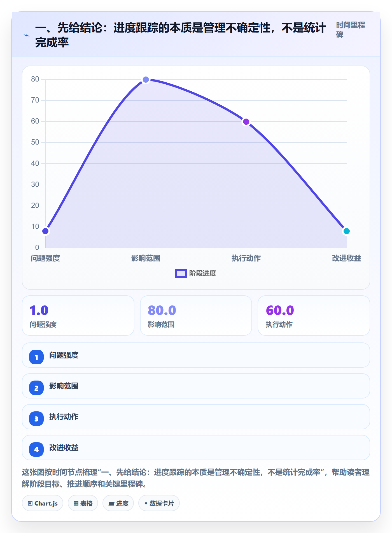Viewport: 392px width, 533px height.
Task: Click the 问题强度 x-axis label under the chart
Action: coord(45,258)
